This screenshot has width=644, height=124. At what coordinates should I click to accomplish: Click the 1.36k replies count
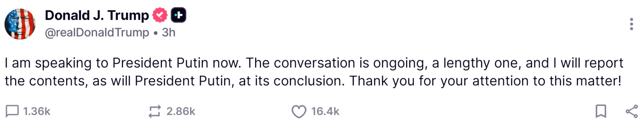(x=37, y=111)
